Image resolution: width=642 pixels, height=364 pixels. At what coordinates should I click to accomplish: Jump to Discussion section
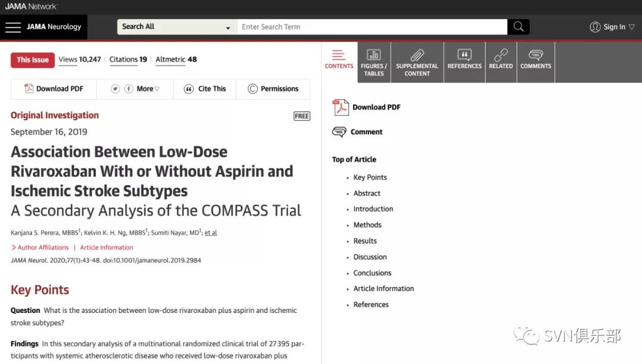tap(370, 257)
